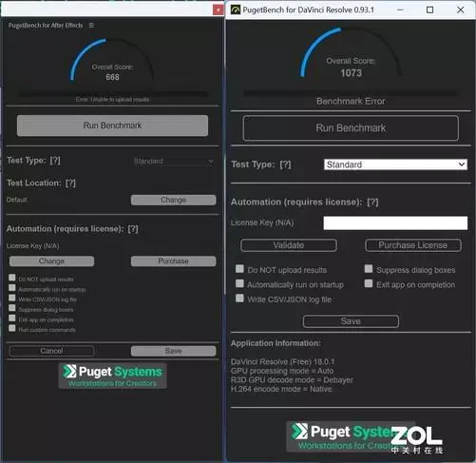Click the Puget Systems logo in DaVinci window
The height and width of the screenshot is (463, 476).
point(351,437)
